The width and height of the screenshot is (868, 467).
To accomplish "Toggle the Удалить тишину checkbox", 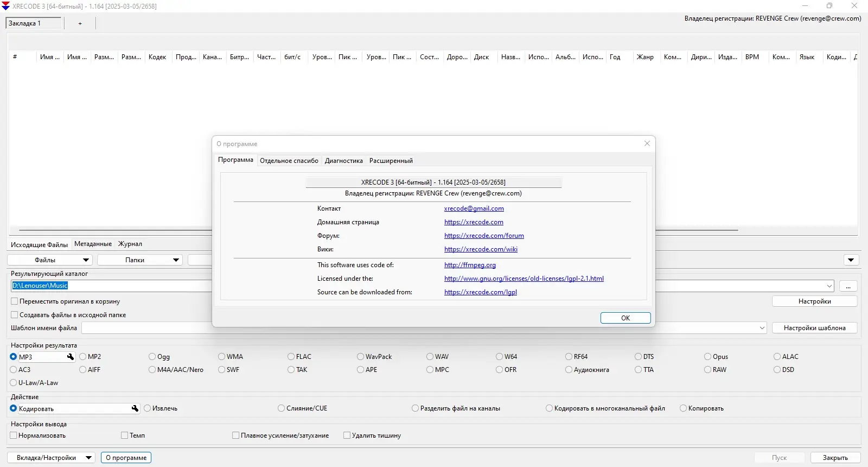I will (x=347, y=436).
